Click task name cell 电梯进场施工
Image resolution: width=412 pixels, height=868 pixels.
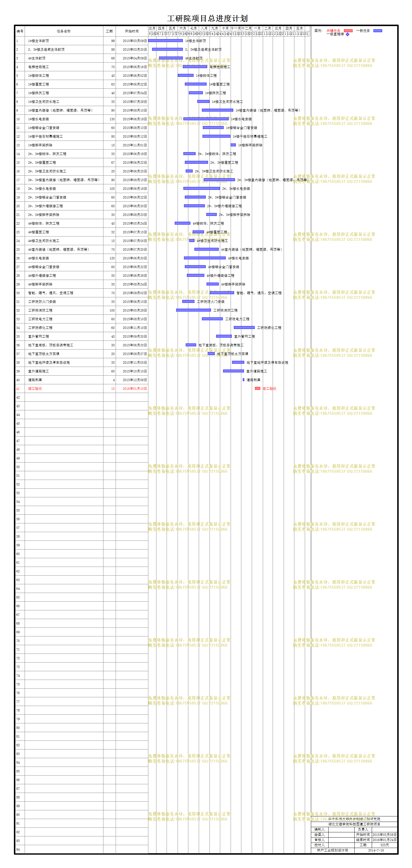click(64, 67)
